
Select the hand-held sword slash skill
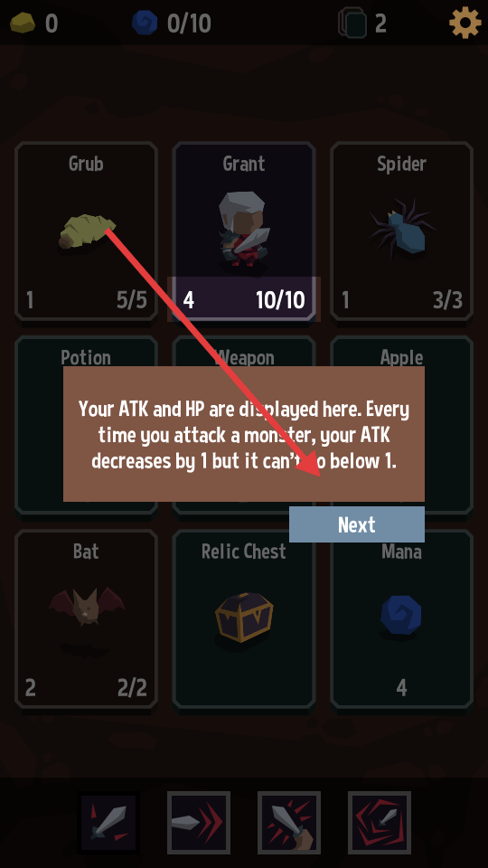pos(289,823)
